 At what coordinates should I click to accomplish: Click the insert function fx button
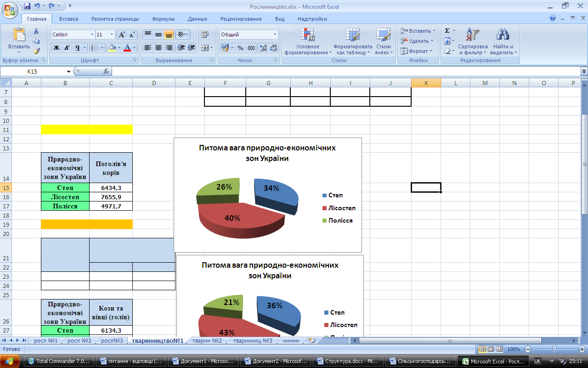point(106,71)
